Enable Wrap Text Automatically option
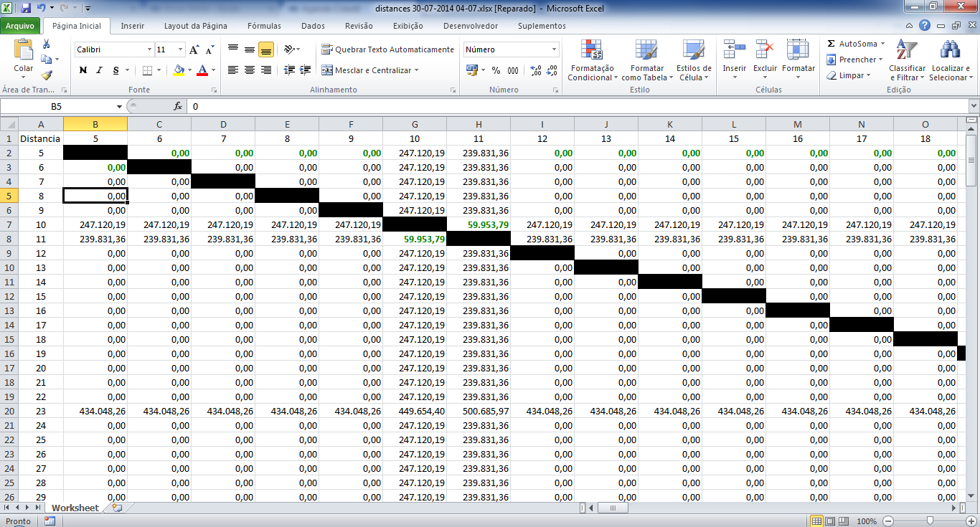The width and height of the screenshot is (980, 527). 387,49
